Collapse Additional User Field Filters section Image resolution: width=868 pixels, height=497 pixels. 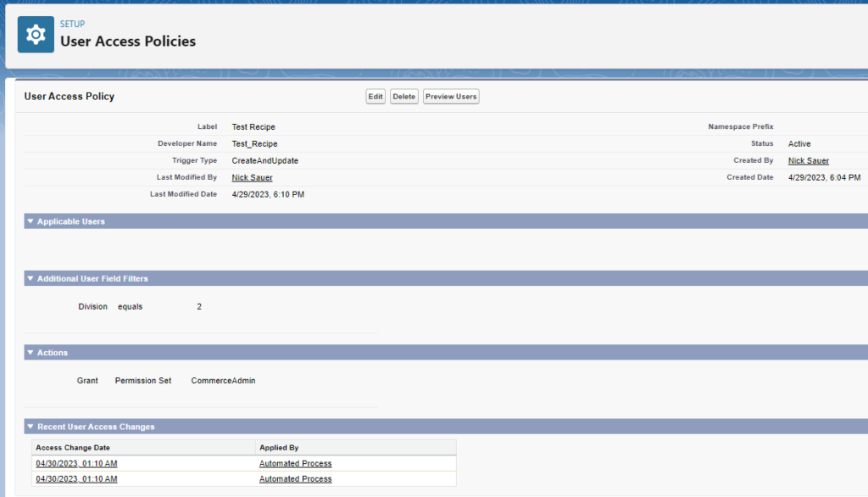(31, 278)
